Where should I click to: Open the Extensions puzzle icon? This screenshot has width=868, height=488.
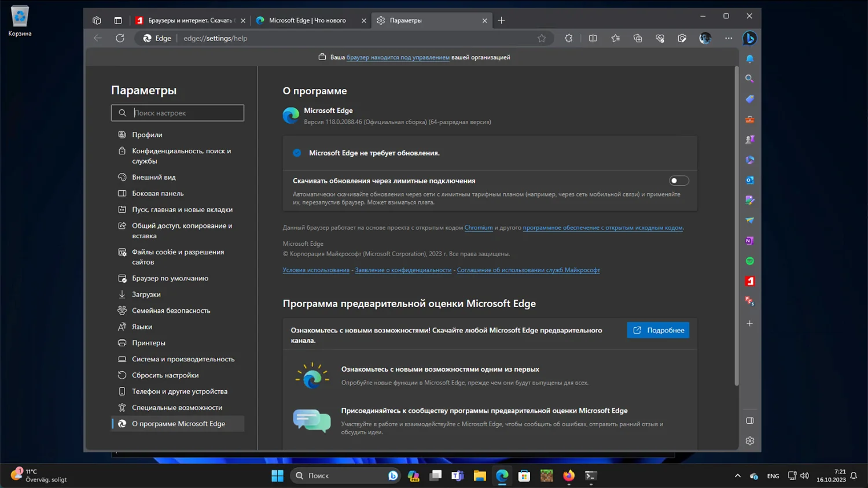point(568,38)
